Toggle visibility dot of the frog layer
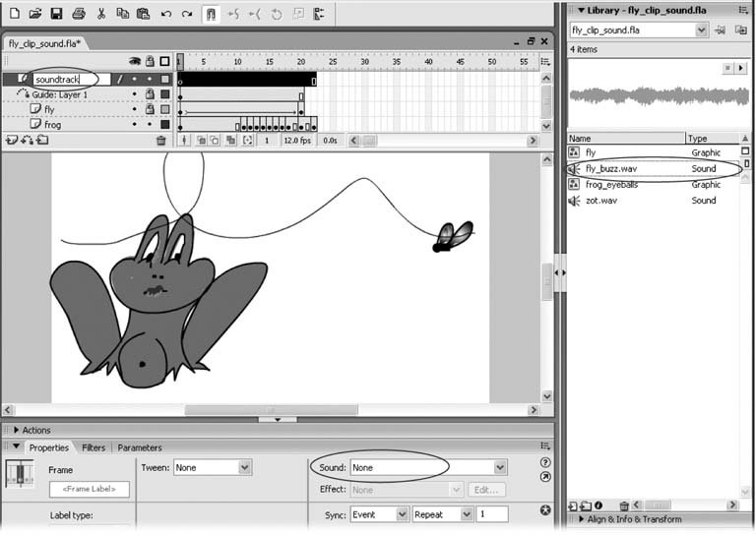 tap(135, 125)
